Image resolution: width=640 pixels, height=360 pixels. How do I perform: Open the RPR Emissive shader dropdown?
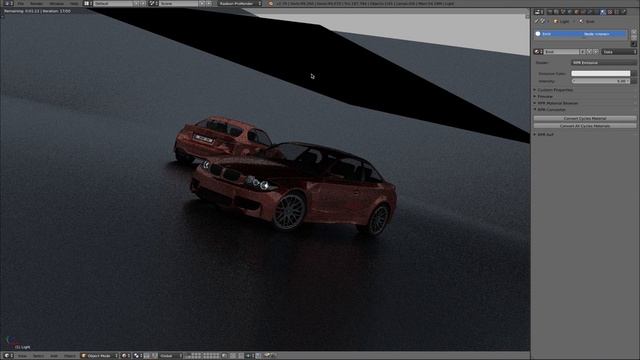pyautogui.click(x=604, y=63)
